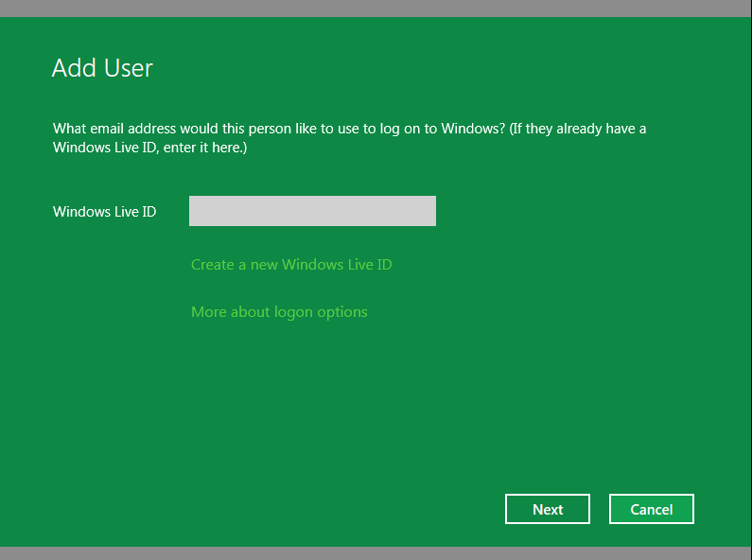Click the Windows Live ID field label
Screen dimensions: 752x560
105,212
